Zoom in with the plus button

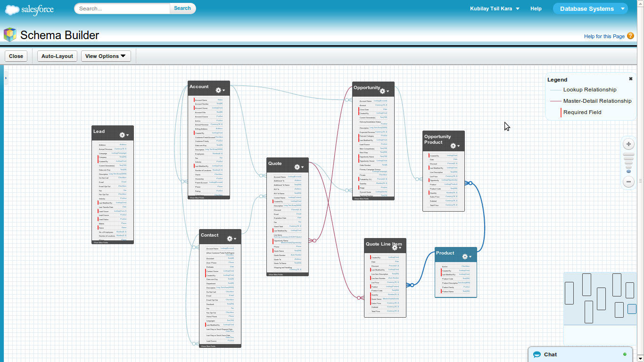pos(628,144)
